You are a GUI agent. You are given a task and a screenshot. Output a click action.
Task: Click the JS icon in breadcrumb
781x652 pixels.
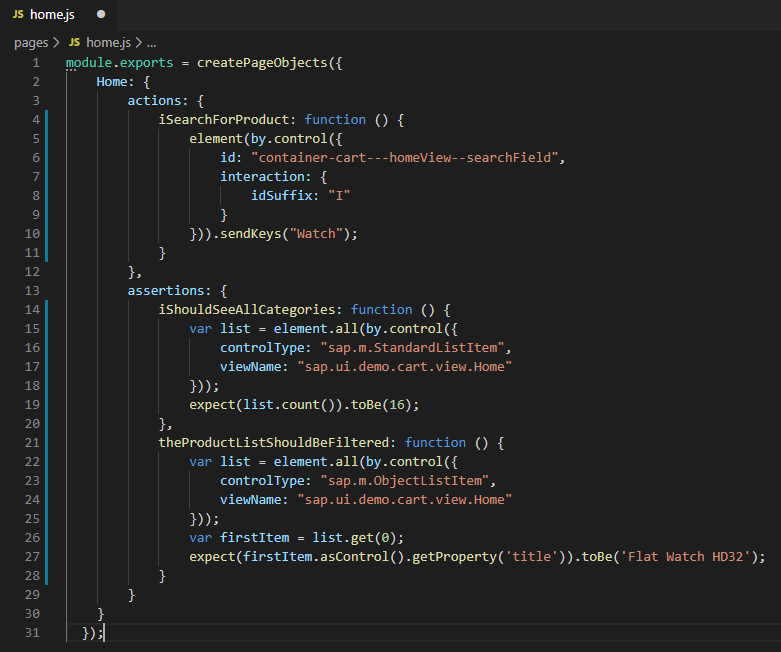click(74, 43)
